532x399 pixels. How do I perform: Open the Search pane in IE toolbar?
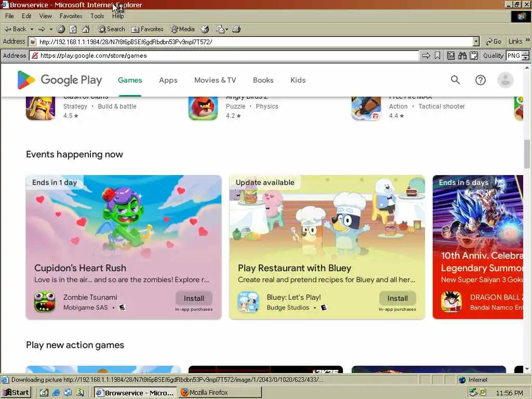click(x=112, y=29)
